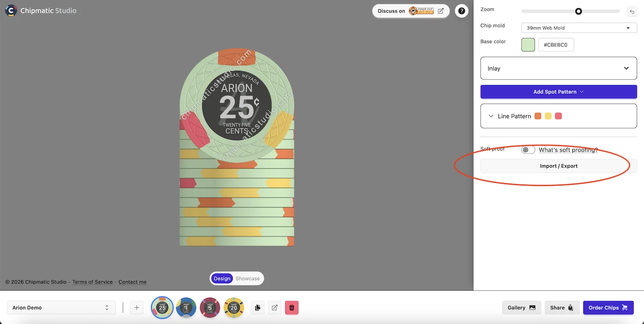Click the duplicate chip copy icon

click(x=258, y=308)
